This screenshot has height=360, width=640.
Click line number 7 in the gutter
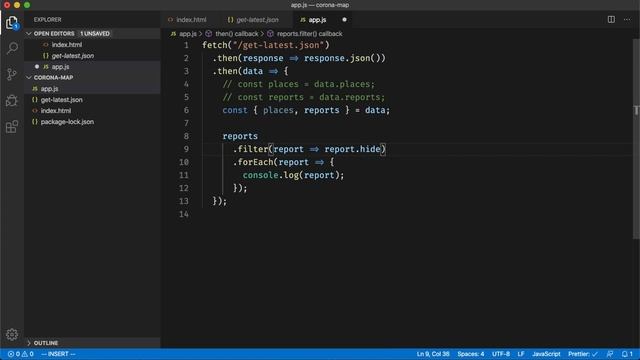coord(186,123)
